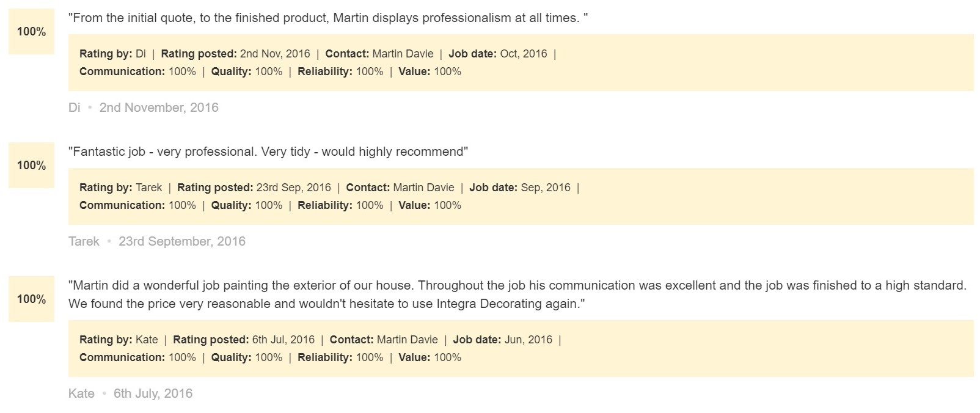Click "Communication: 100%" in Tarek's rating box
Image resolution: width=980 pixels, height=413 pixels.
pos(137,205)
